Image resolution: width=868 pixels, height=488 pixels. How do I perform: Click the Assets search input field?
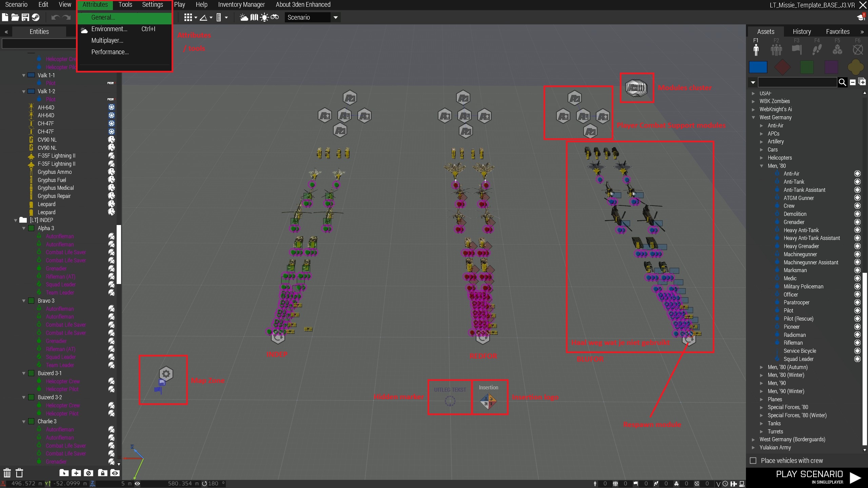point(797,82)
